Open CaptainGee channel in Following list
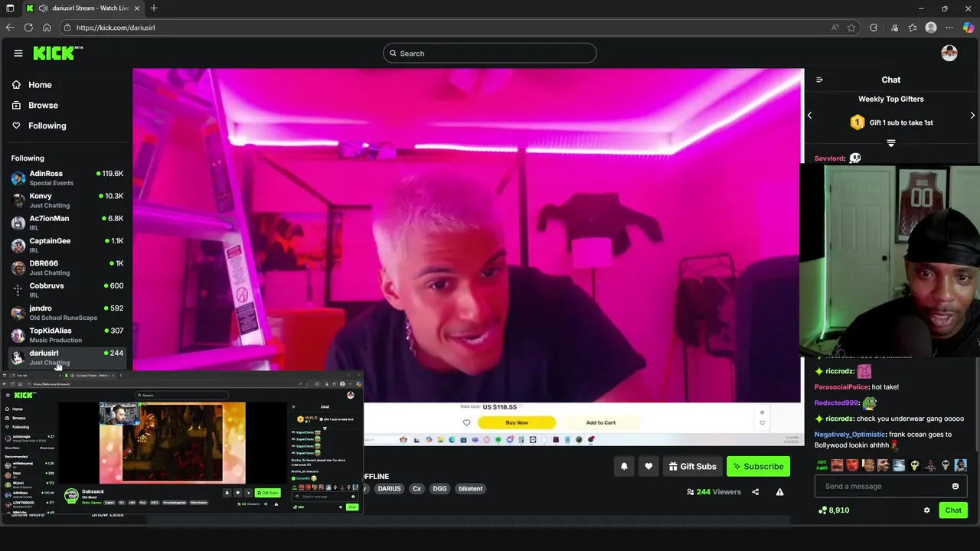 67,245
